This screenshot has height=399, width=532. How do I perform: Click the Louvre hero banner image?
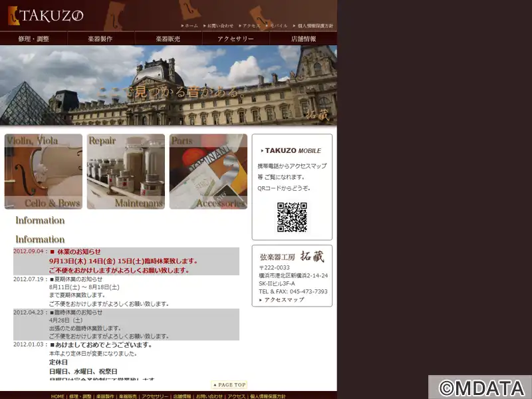pos(168,86)
